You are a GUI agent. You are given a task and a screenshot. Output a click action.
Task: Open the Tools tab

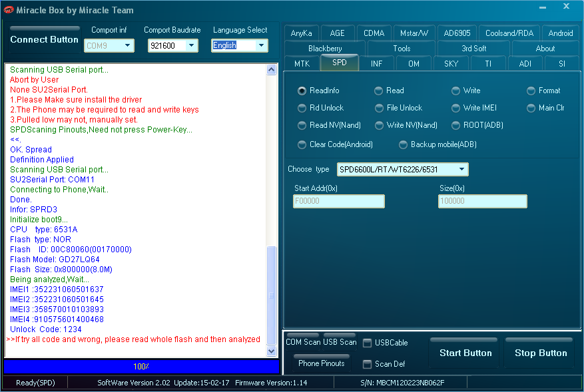tap(402, 49)
